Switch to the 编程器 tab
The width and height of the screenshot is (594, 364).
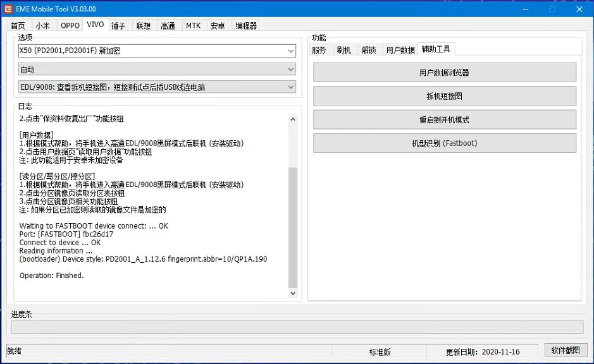pos(246,26)
